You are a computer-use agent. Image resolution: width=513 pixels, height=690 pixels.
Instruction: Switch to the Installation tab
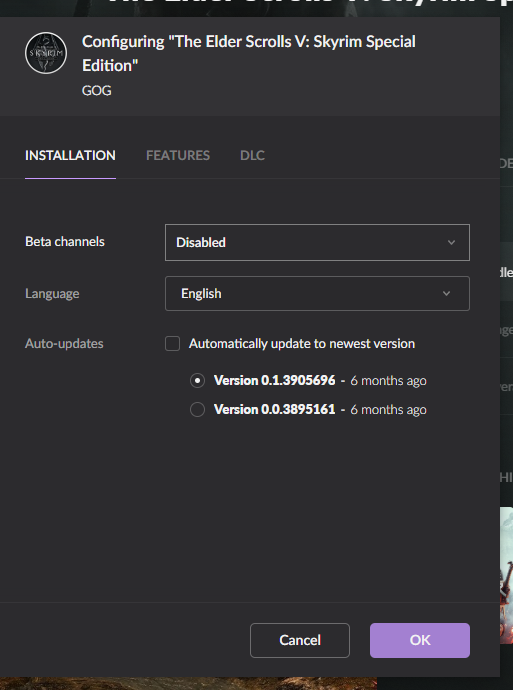click(x=70, y=155)
